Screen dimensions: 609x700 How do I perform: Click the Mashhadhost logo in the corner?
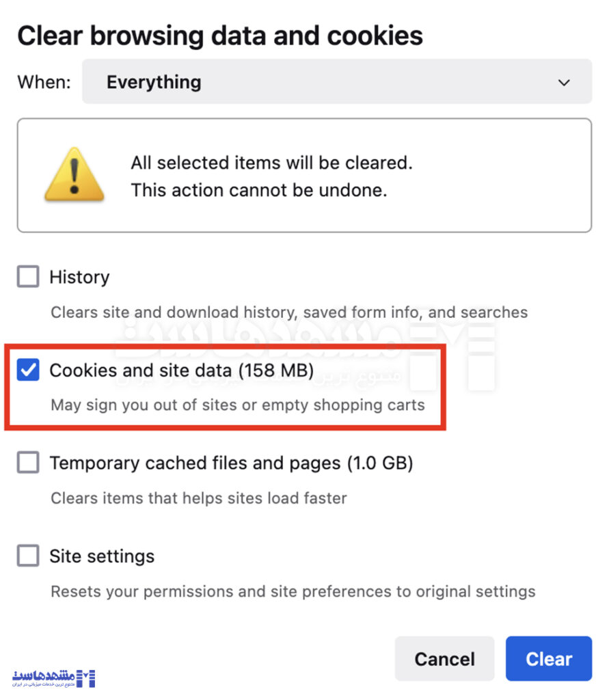54,677
